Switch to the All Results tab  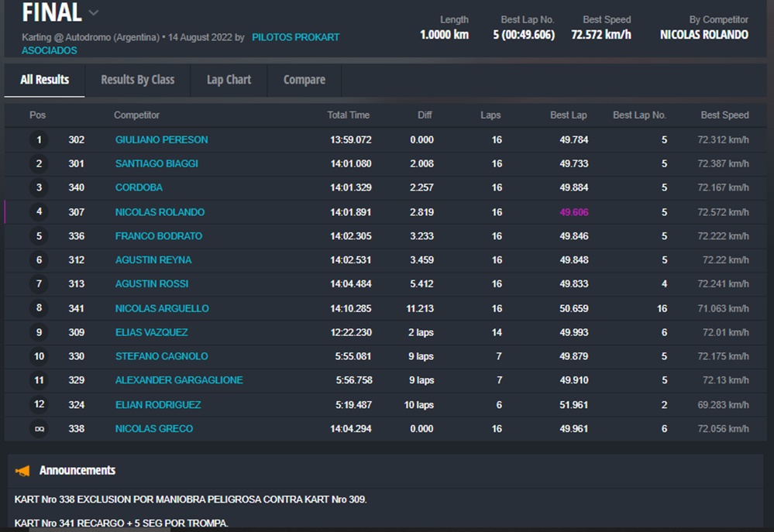(44, 80)
